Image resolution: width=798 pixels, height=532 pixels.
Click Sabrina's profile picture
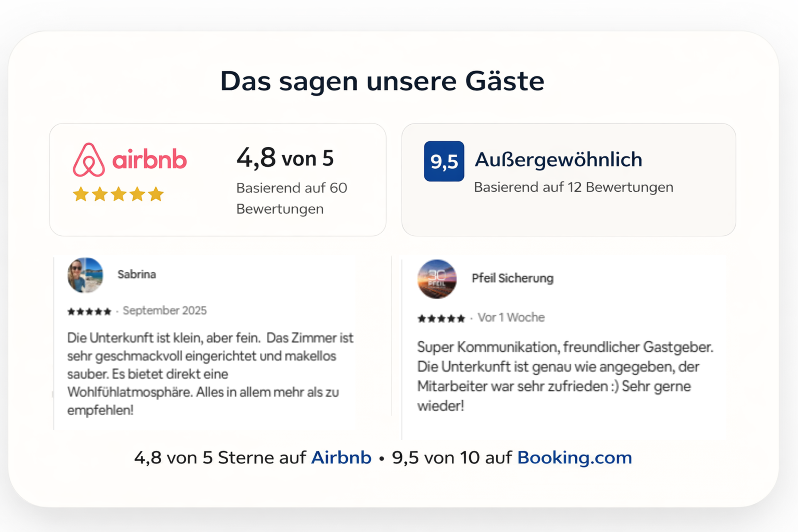click(x=85, y=275)
